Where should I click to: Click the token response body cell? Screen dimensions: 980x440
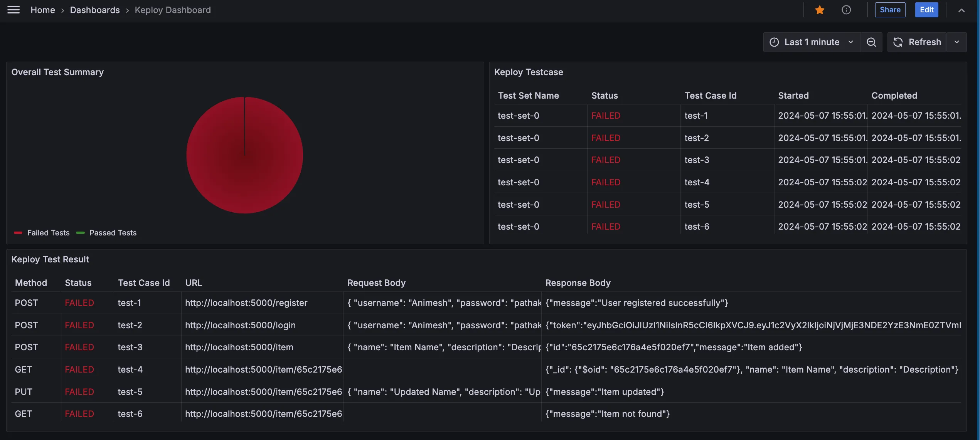pos(751,325)
